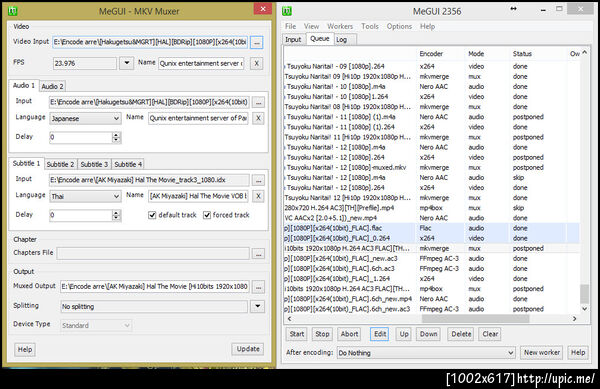Image resolution: width=600 pixels, height=389 pixels.
Task: Open the subtitle Language dropdown set to Thai
Action: (85, 197)
